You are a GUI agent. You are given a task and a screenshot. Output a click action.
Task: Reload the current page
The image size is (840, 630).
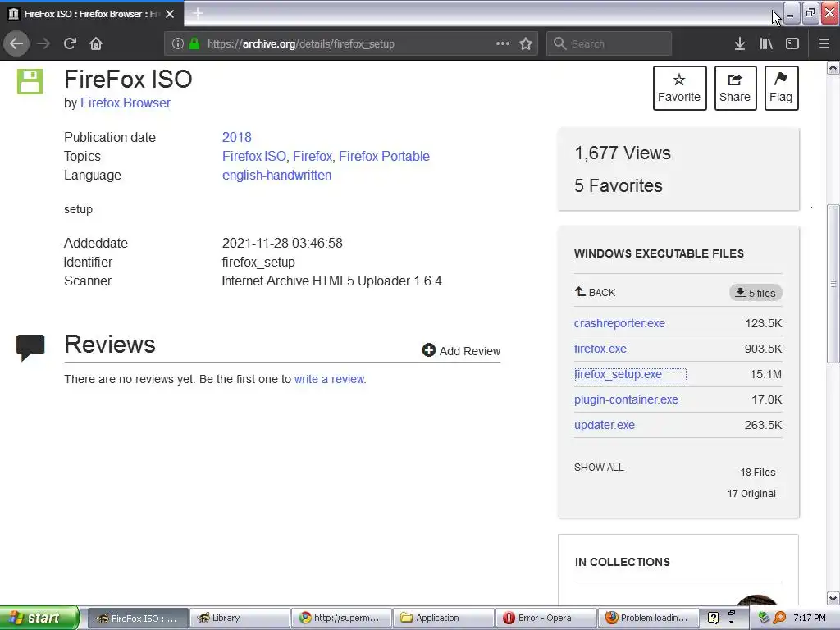click(70, 43)
